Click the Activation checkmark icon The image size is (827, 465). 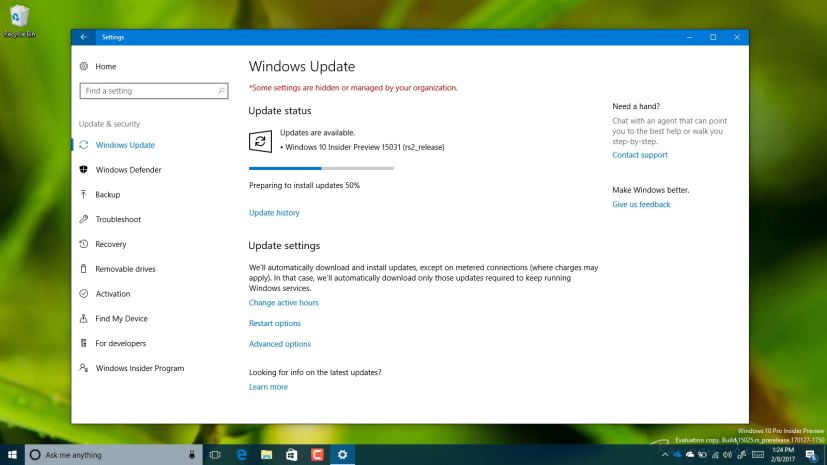pyautogui.click(x=83, y=293)
